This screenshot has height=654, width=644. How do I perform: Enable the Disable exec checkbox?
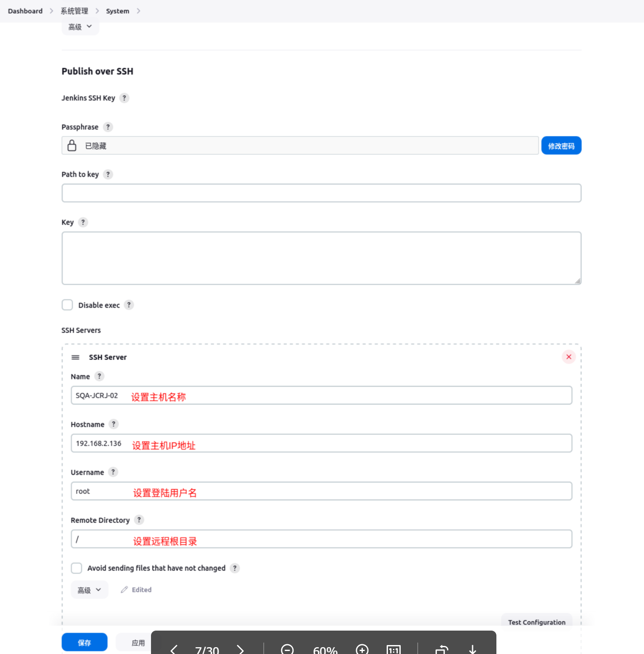(x=67, y=305)
